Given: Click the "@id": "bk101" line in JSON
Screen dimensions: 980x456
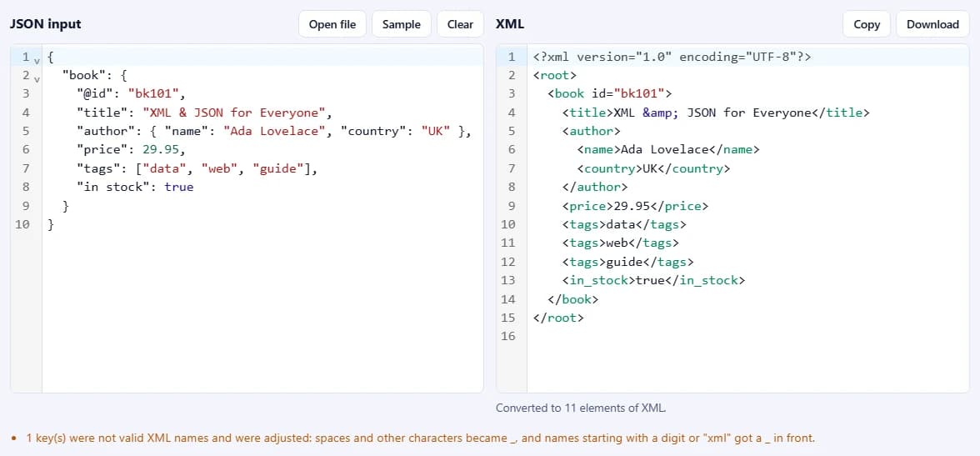Looking at the screenshot, I should coord(132,94).
